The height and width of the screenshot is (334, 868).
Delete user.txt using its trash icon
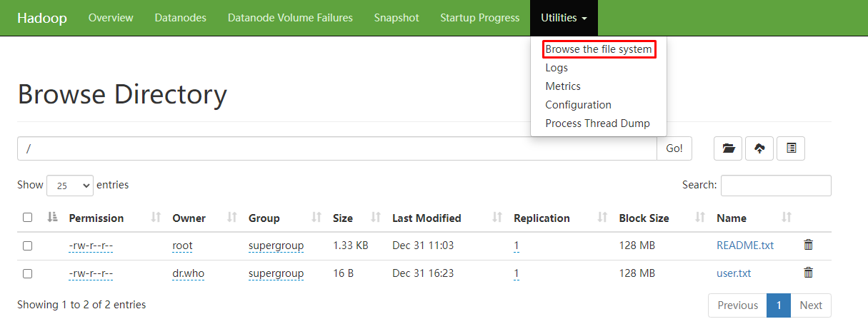809,272
